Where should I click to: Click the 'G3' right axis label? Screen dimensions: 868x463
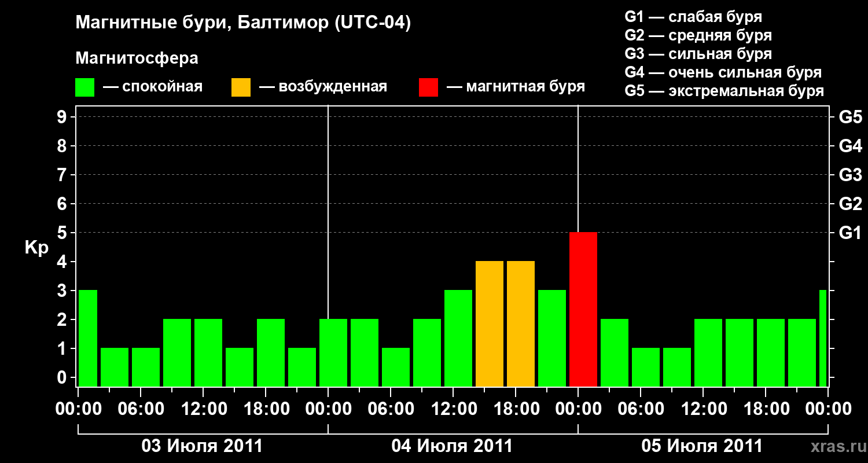(850, 175)
